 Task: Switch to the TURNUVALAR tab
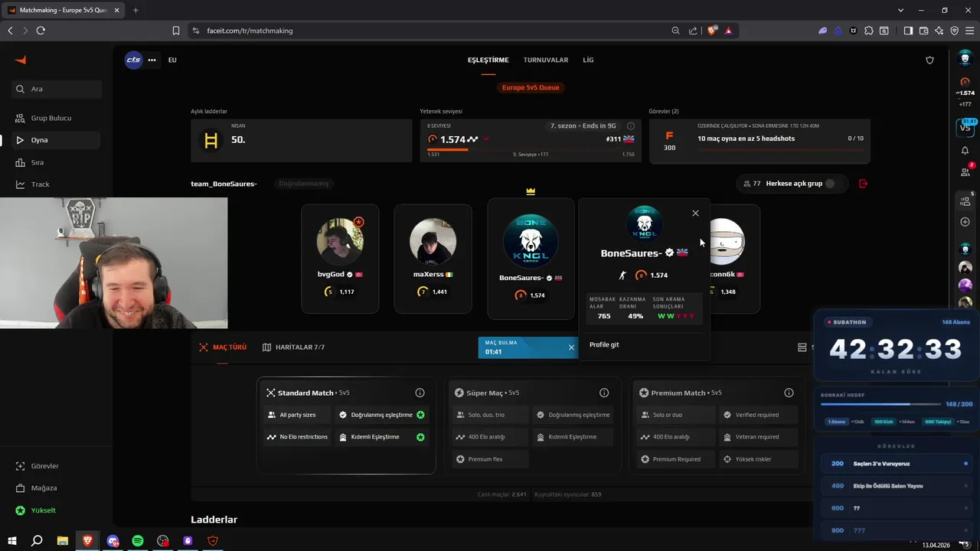[546, 60]
